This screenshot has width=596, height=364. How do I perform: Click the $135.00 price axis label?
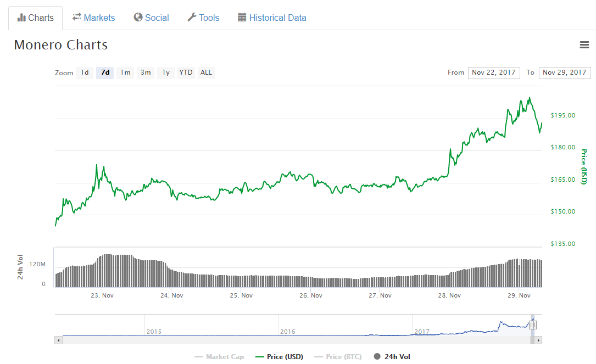[x=563, y=244]
